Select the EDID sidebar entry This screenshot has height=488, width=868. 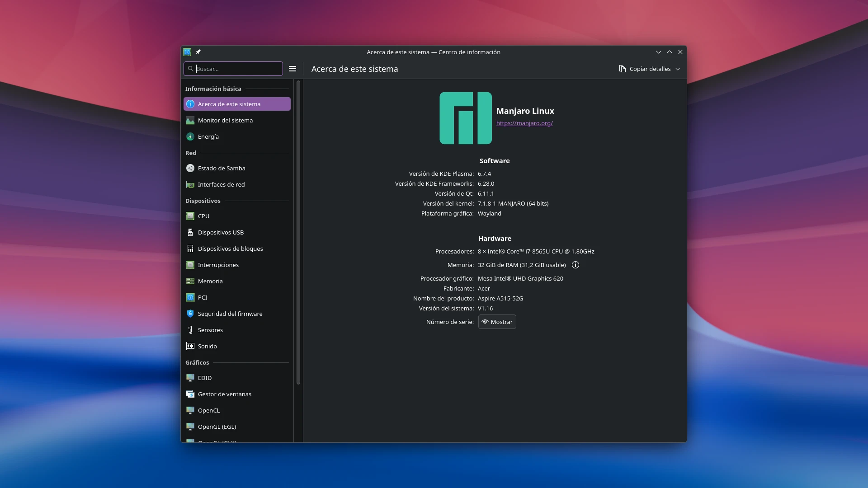point(237,378)
